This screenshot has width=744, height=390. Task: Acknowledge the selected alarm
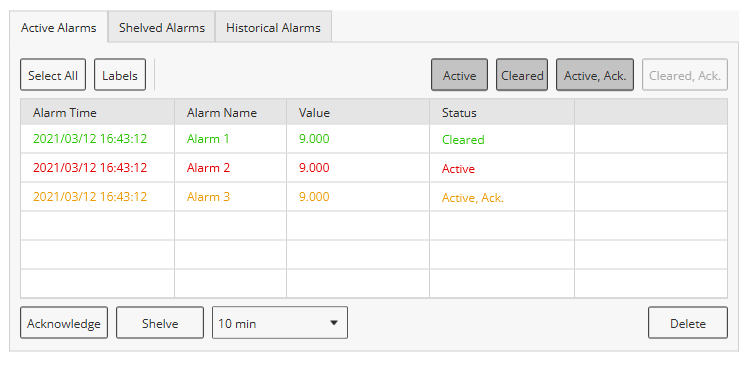pyautogui.click(x=64, y=323)
